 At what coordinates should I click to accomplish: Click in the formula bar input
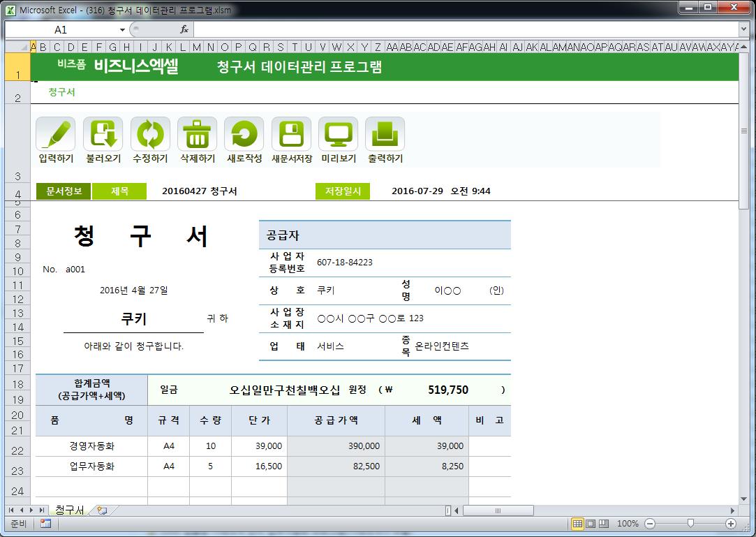click(466, 29)
